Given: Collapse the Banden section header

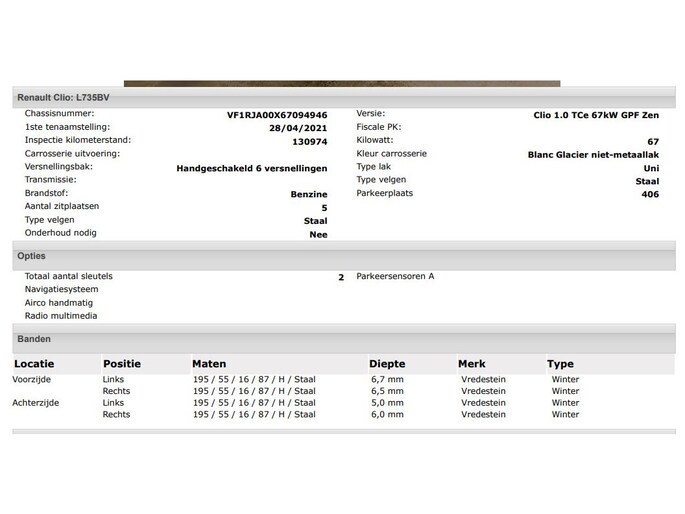Looking at the screenshot, I should [34, 339].
